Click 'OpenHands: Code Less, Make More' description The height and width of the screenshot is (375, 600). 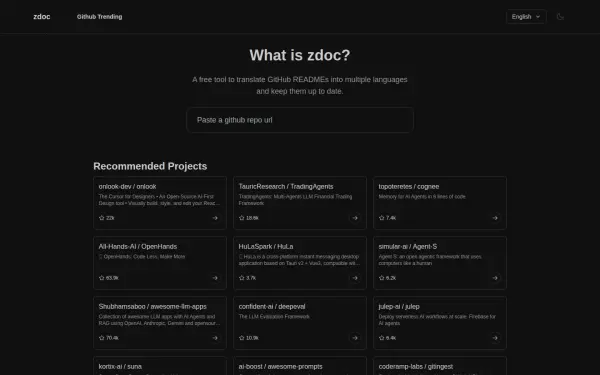(142, 257)
